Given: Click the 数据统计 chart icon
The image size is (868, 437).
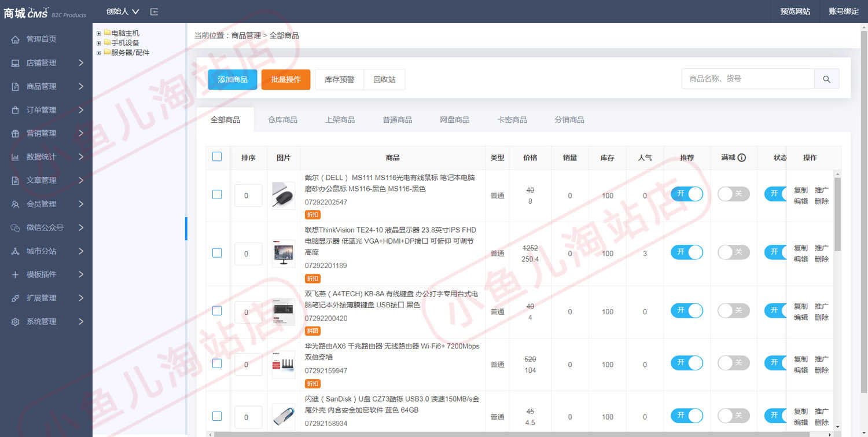Looking at the screenshot, I should 15,157.
